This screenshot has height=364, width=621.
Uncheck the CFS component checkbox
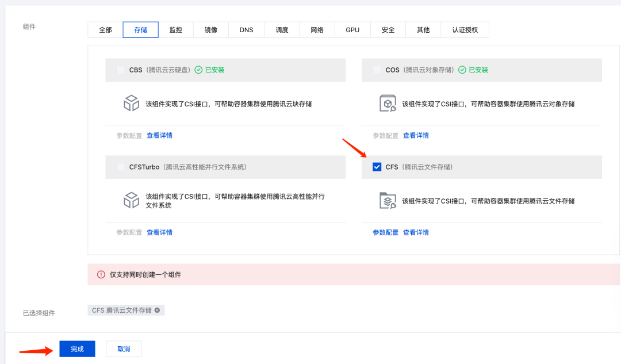coord(377,167)
